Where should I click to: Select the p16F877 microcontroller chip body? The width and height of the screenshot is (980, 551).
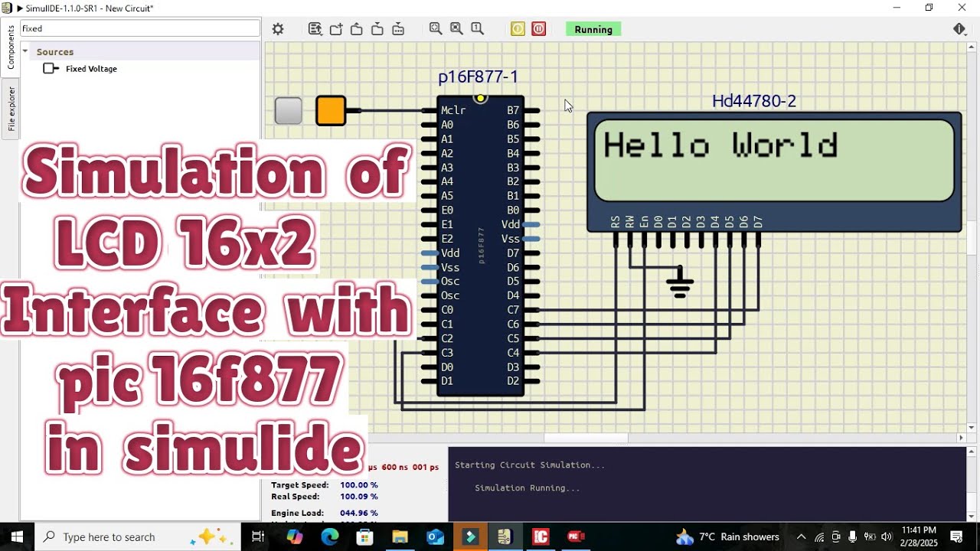tap(480, 245)
